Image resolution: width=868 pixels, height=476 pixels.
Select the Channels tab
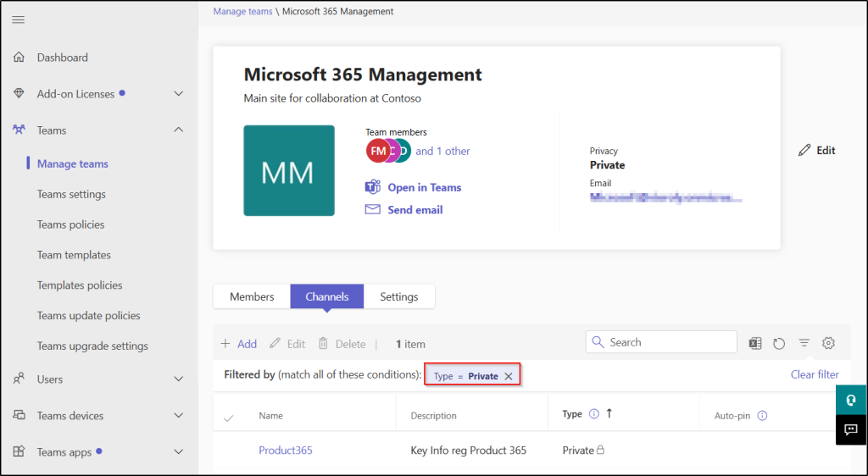point(326,297)
